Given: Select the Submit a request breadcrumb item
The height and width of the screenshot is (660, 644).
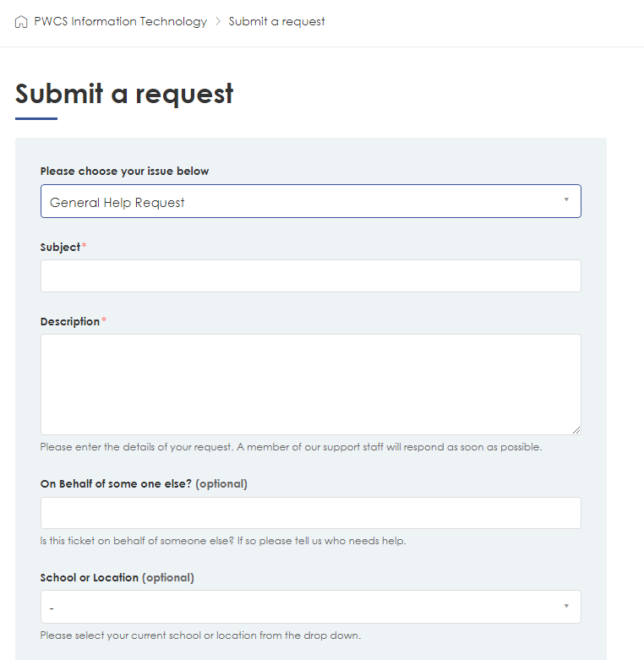Looking at the screenshot, I should click(276, 21).
